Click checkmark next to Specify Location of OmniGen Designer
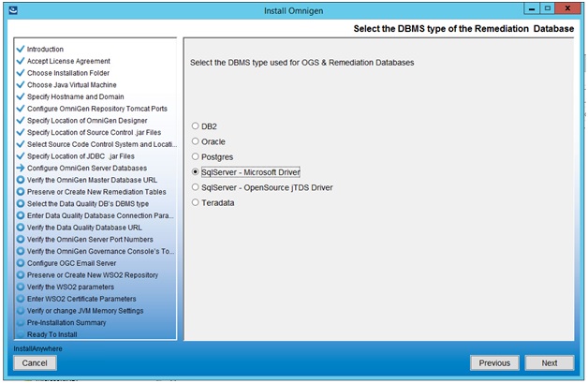Viewport: 588px width, 383px height. (21, 121)
